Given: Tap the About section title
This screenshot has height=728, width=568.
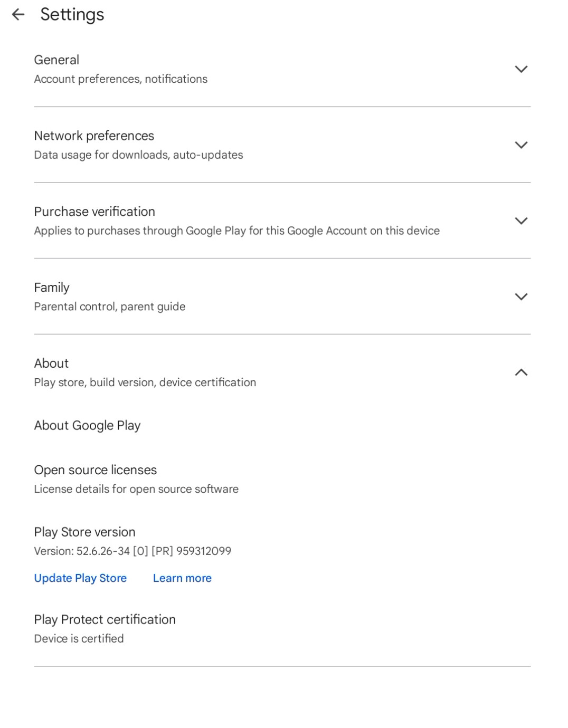Looking at the screenshot, I should pos(51,363).
